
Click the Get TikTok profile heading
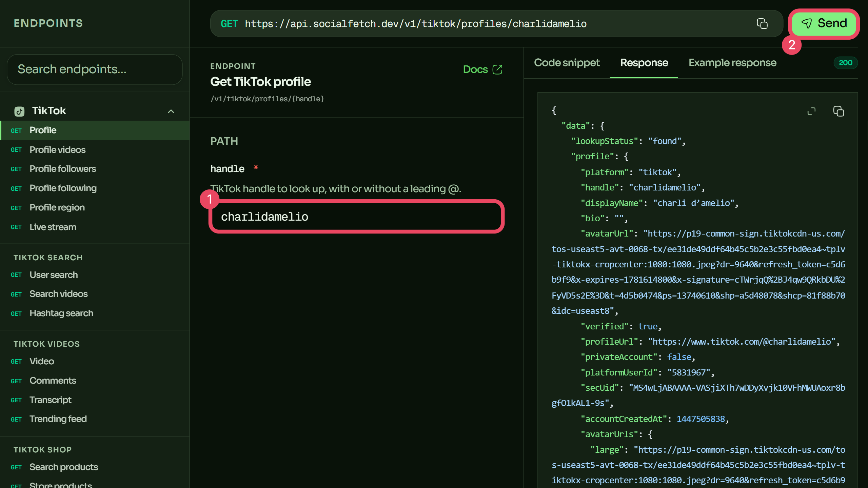[260, 82]
